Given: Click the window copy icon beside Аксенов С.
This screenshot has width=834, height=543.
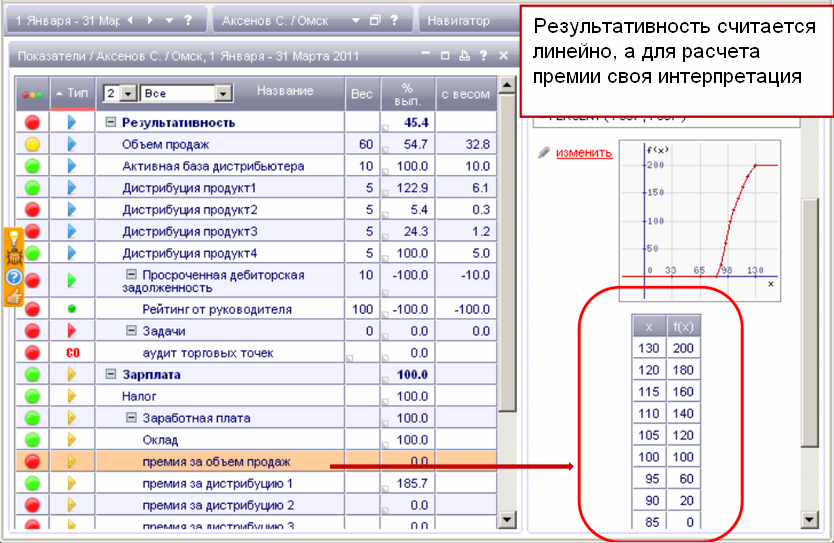Looking at the screenshot, I should pos(375,20).
